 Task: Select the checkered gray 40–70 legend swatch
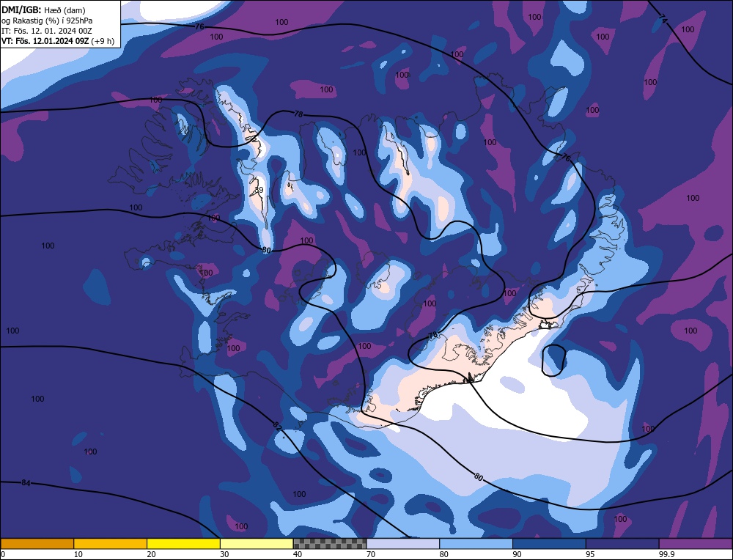point(330,544)
